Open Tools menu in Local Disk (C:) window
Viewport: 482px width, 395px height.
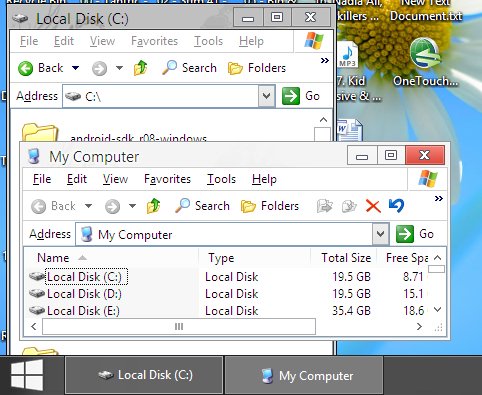[208, 41]
